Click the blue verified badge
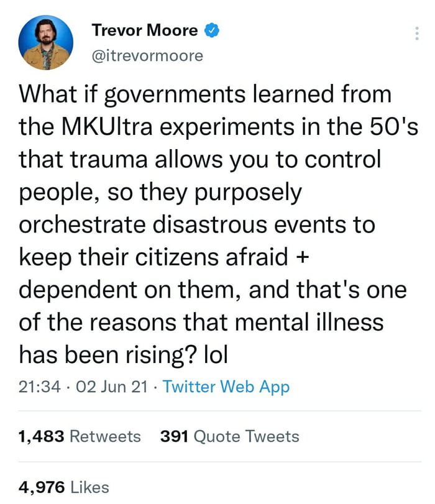This screenshot has height=504, width=435. pyautogui.click(x=212, y=30)
